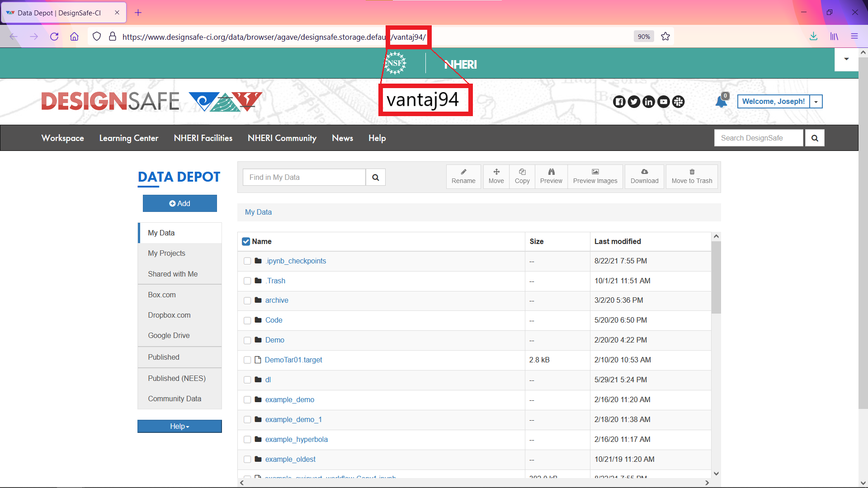Check the .ipynb_checkpoints row checkbox
Screen dimensions: 868x488
coord(247,261)
